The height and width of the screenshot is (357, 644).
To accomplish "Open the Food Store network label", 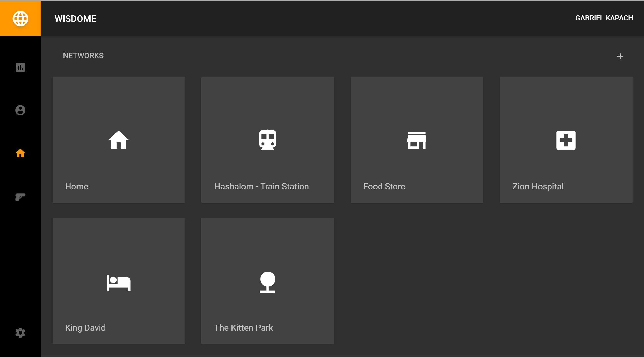I will tap(384, 186).
